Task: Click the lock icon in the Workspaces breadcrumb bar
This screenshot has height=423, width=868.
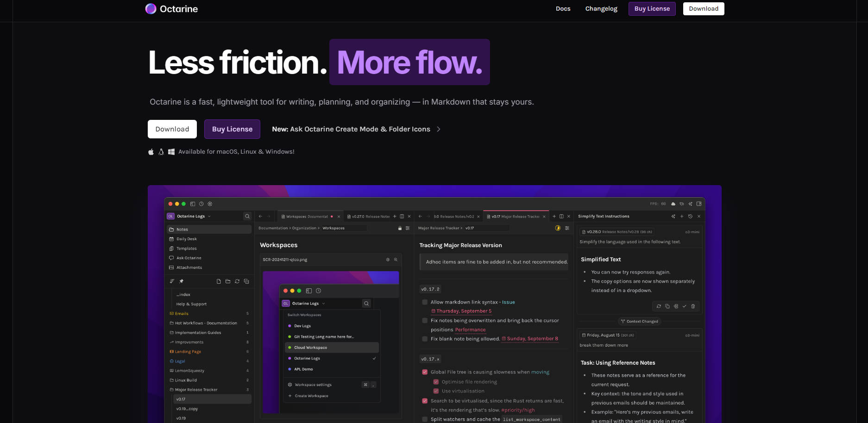Action: click(400, 228)
